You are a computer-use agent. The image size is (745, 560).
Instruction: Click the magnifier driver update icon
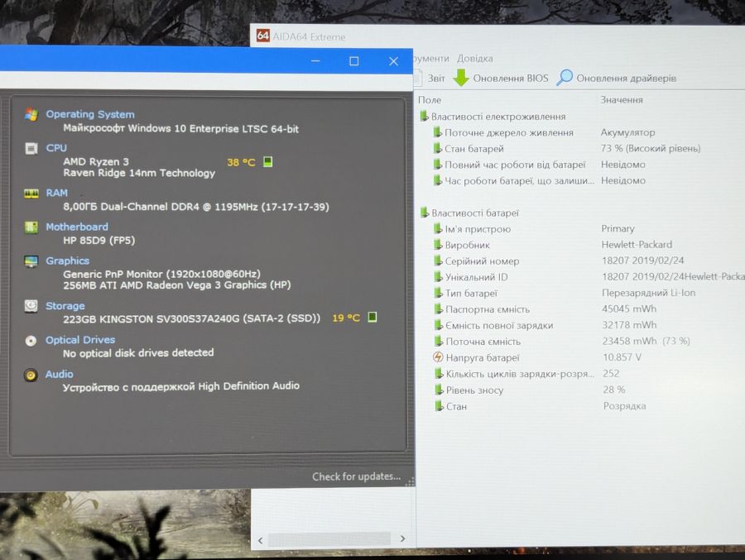[x=565, y=78]
